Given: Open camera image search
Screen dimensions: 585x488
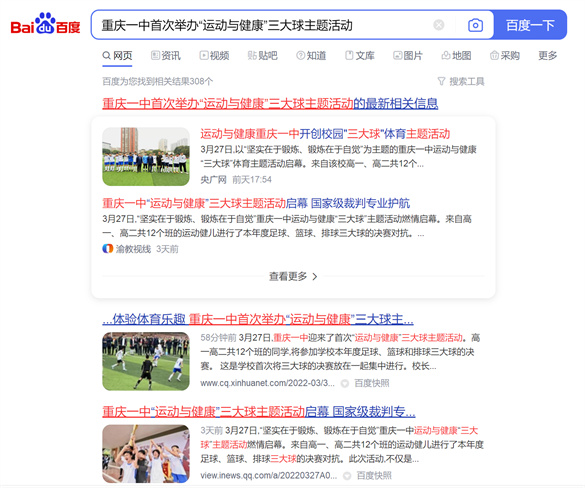Looking at the screenshot, I should click(x=475, y=25).
